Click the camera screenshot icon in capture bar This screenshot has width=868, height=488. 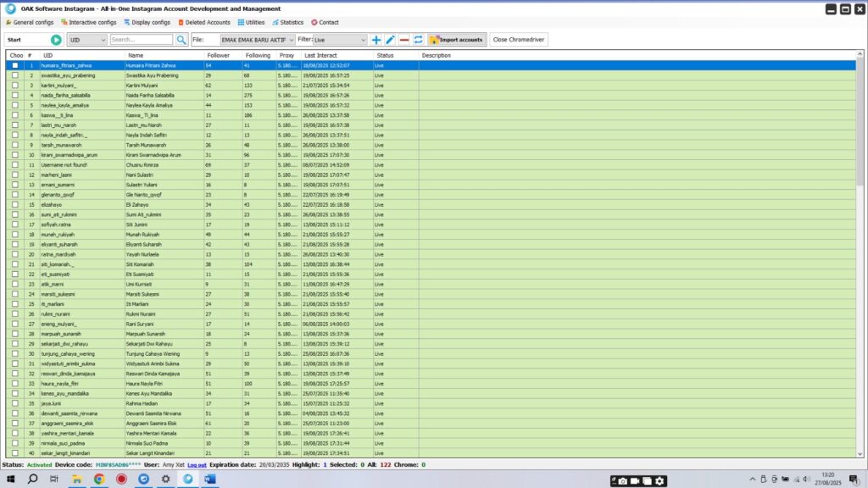(x=623, y=481)
